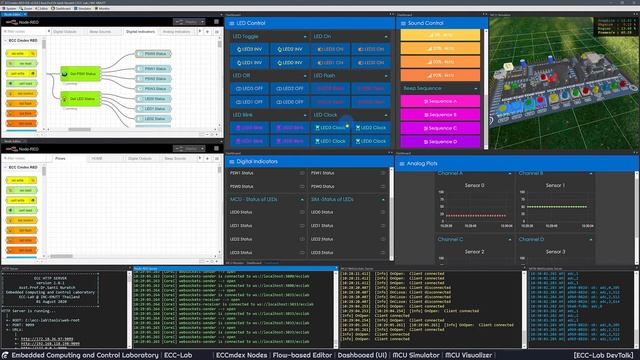Click the Sound Control panel vertical scrollbar
The height and width of the screenshot is (360, 640).
pos(486,89)
